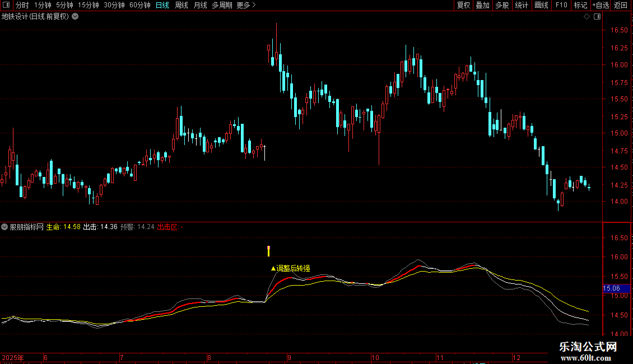Image resolution: width=633 pixels, height=364 pixels.
Task: Toggle the left side panel icon
Action: (6, 5)
